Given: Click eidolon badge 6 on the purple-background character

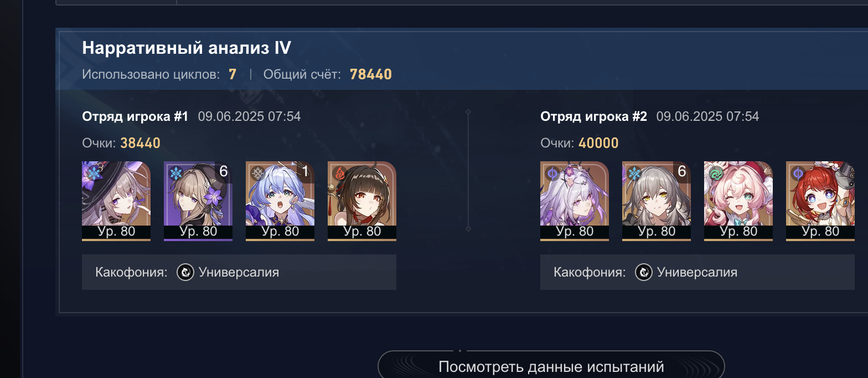Looking at the screenshot, I should 223,172.
